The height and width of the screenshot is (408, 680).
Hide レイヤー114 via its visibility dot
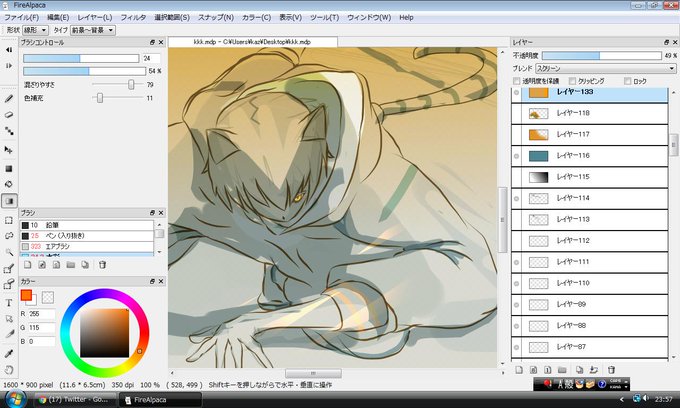[517, 198]
